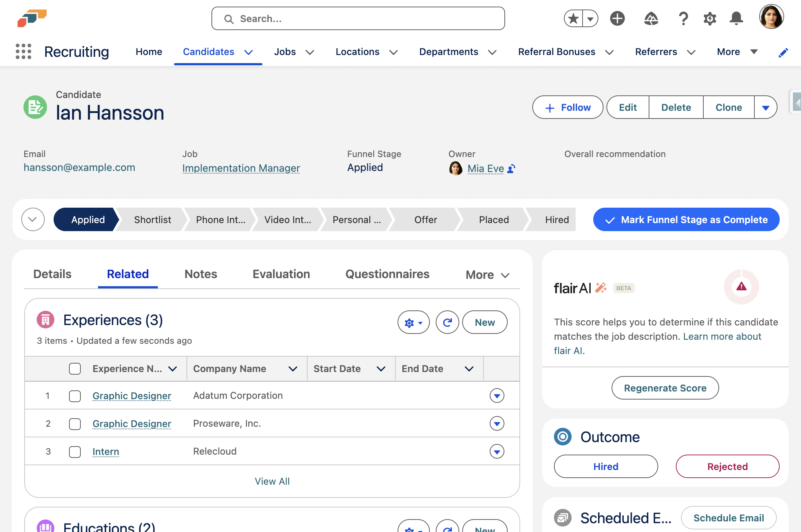The width and height of the screenshot is (801, 532).
Task: Click the change owner icon beside Mia Eve
Action: pos(511,168)
